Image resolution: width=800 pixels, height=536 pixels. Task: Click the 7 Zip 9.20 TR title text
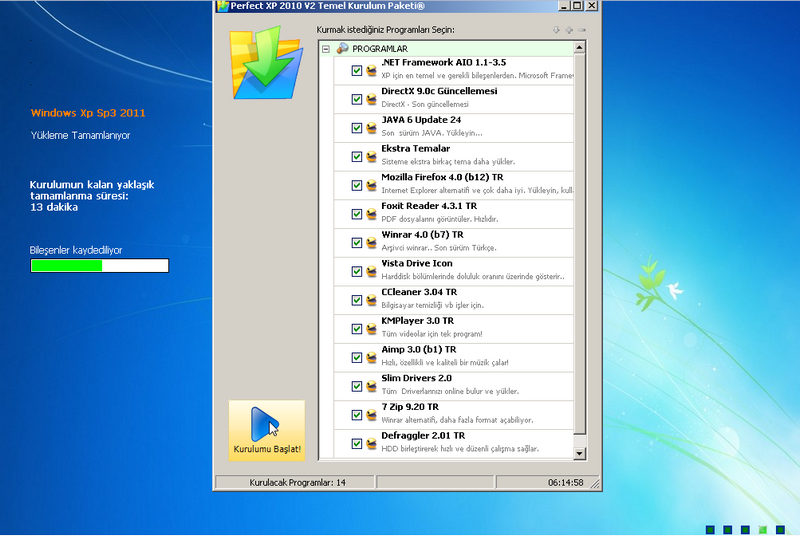coord(410,407)
